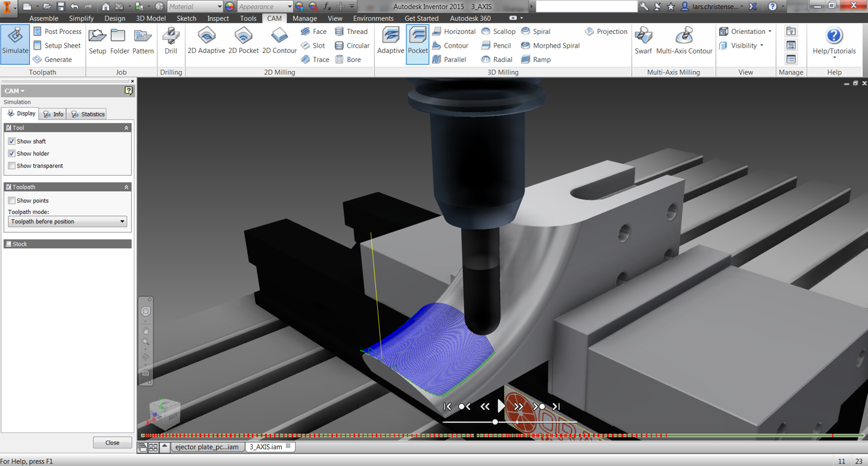Choose the Drill operation

[171, 42]
